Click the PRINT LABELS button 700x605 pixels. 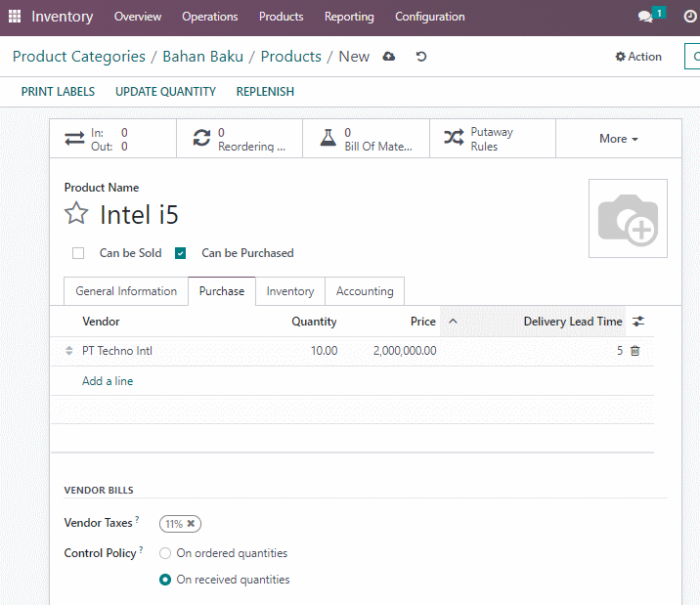click(x=58, y=92)
